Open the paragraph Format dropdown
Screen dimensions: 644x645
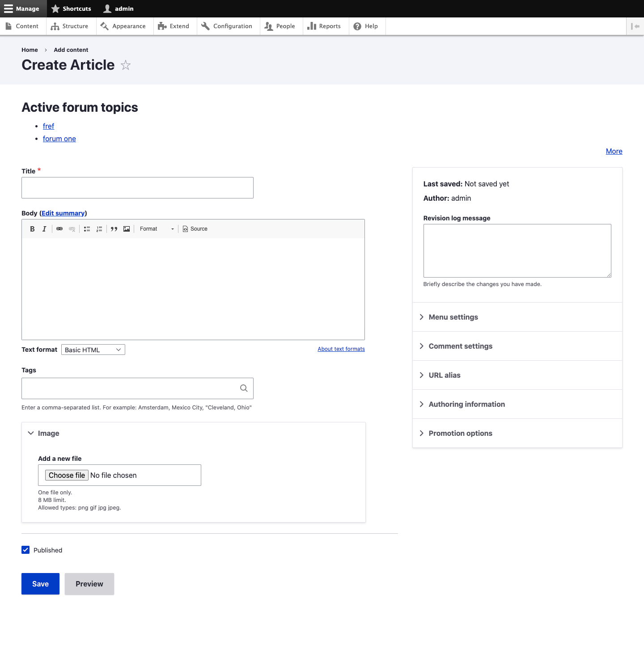[157, 229]
